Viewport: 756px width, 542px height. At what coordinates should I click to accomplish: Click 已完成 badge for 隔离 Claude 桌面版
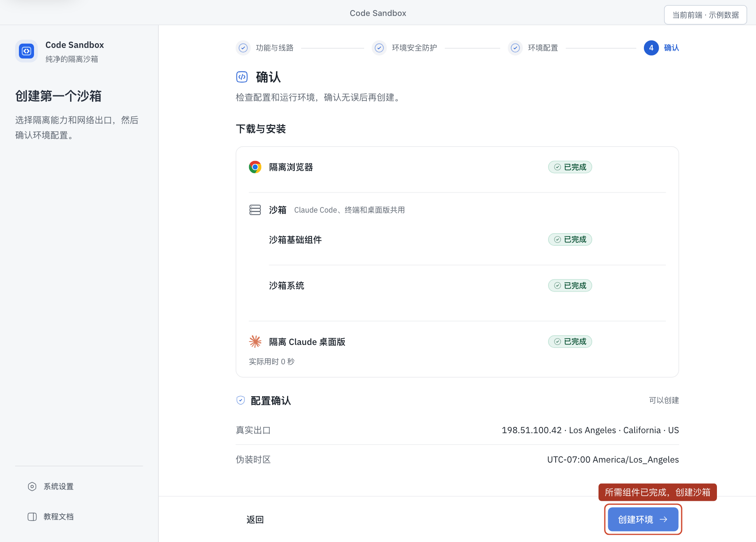pos(570,342)
